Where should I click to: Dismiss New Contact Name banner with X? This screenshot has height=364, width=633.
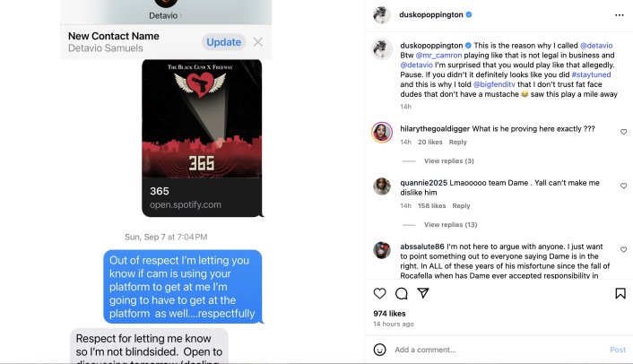[x=257, y=42]
